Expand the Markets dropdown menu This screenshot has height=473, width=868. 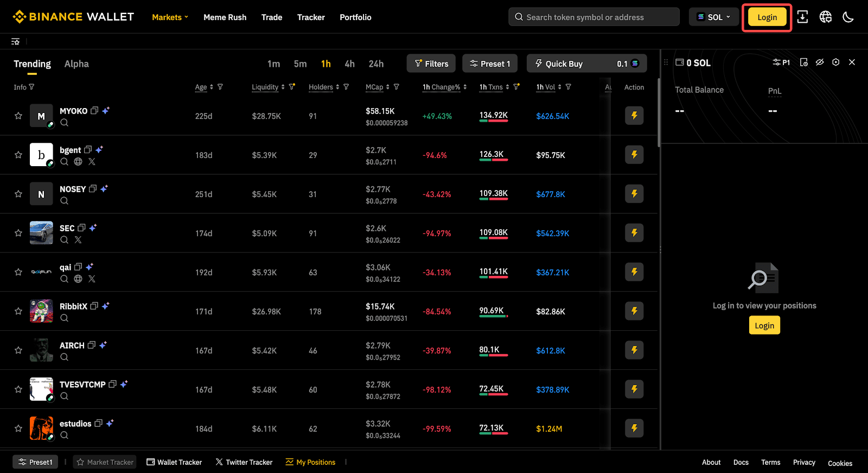[x=170, y=17]
